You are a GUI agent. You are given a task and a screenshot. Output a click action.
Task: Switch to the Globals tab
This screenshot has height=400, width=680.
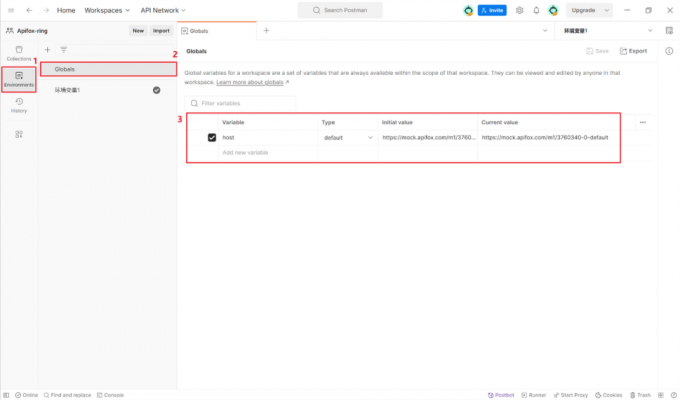tap(216, 31)
